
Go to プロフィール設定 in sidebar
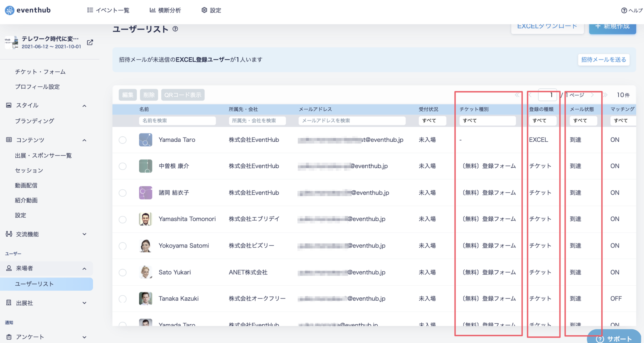coord(37,87)
